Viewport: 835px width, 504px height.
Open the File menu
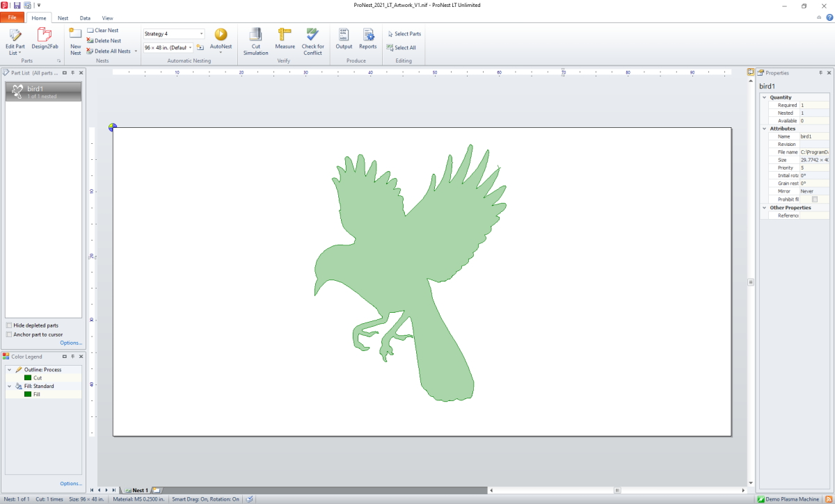tap(13, 18)
